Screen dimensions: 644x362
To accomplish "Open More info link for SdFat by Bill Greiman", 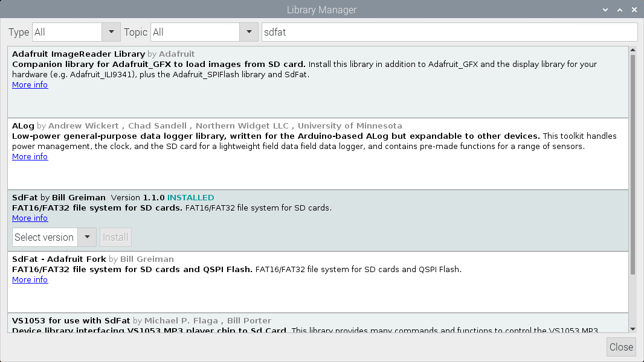I will 30,218.
